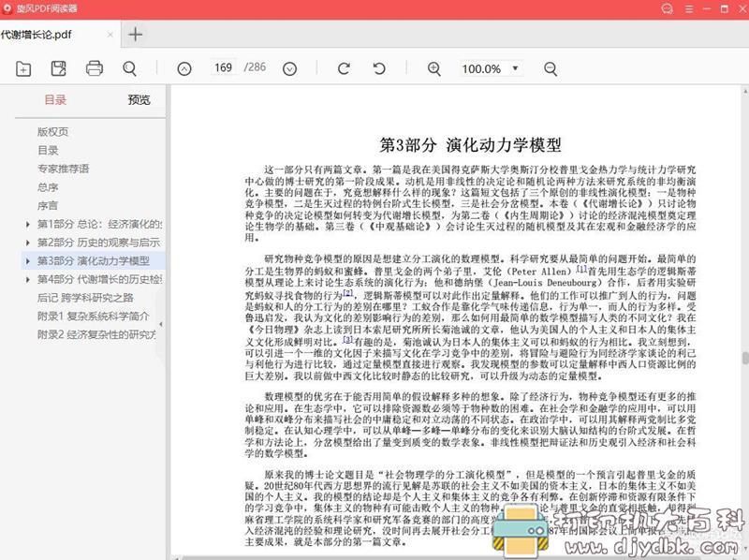Close the 代谢增长论.pdf tab

coord(110,35)
